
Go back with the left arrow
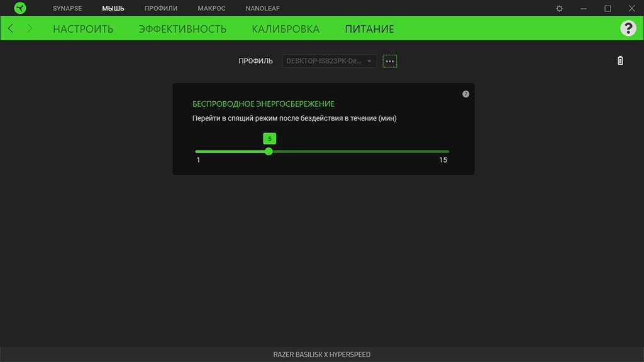tap(11, 29)
